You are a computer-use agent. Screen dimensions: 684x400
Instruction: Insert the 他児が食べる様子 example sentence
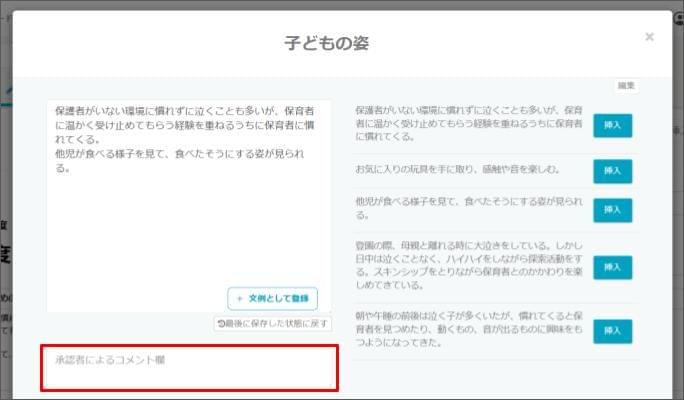click(612, 210)
